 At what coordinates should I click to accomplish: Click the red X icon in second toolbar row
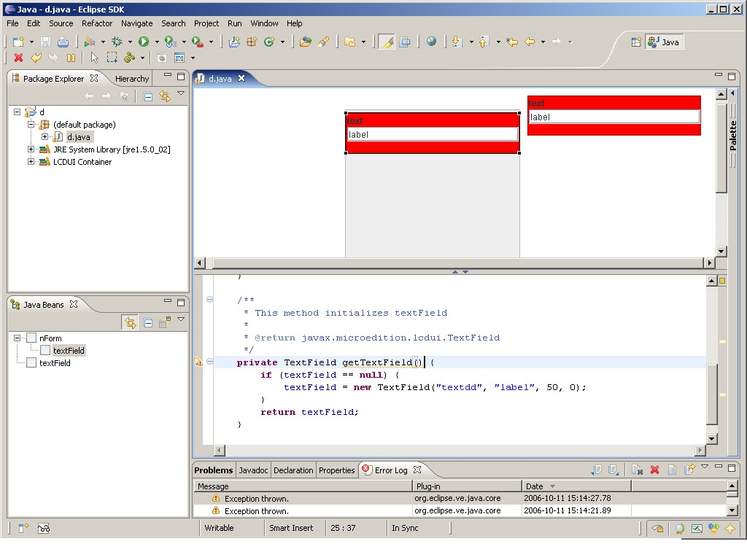coord(18,58)
